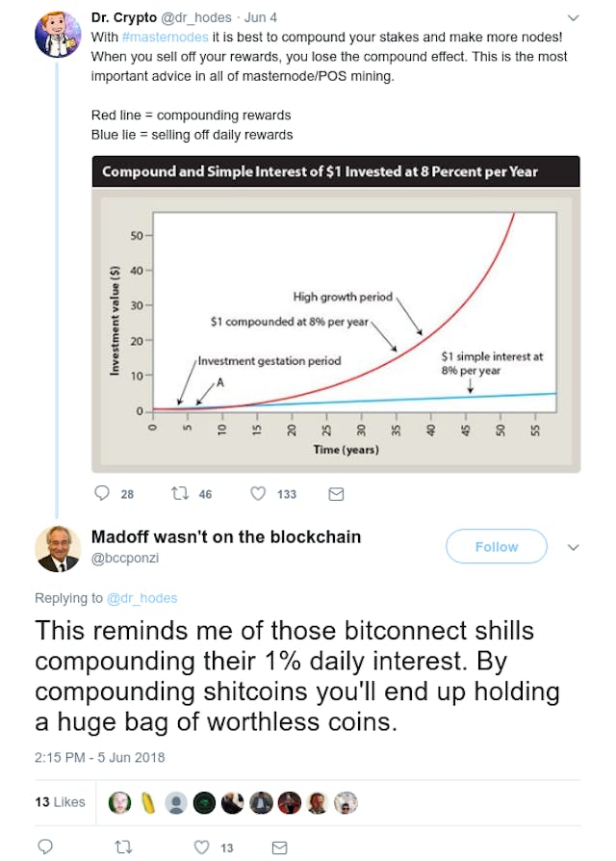
Task: Share Dr. Crypto's tweet via Direct Message envelope
Action: click(x=335, y=493)
